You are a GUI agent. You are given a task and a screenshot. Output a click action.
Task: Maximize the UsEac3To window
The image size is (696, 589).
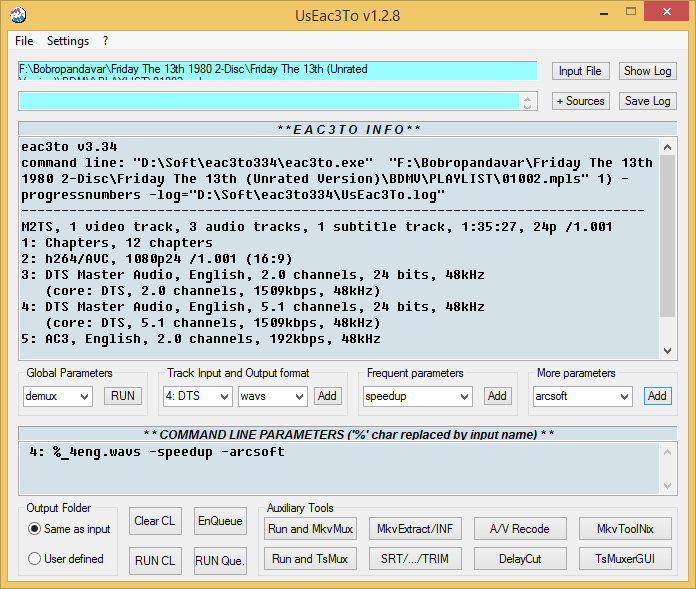tap(631, 12)
